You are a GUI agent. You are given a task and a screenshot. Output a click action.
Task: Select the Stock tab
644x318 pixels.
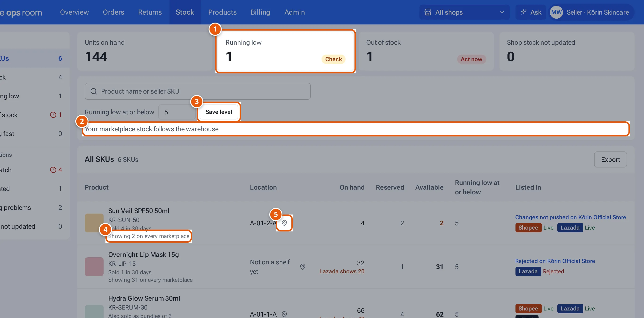[x=185, y=12]
